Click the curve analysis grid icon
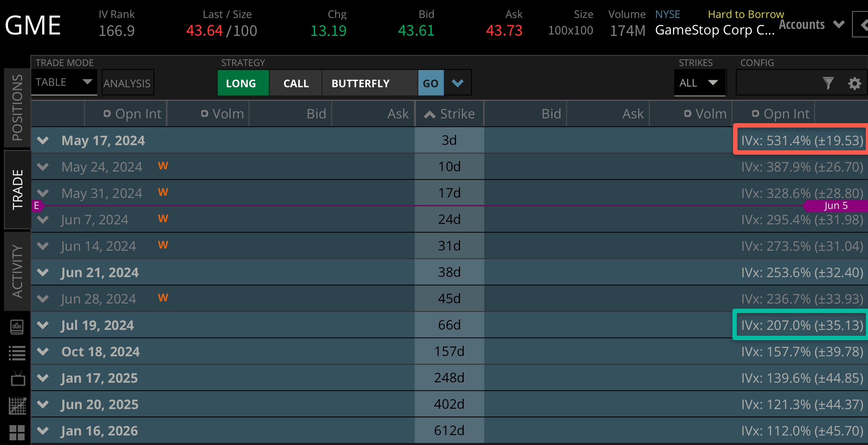The height and width of the screenshot is (445, 868). coord(17,405)
